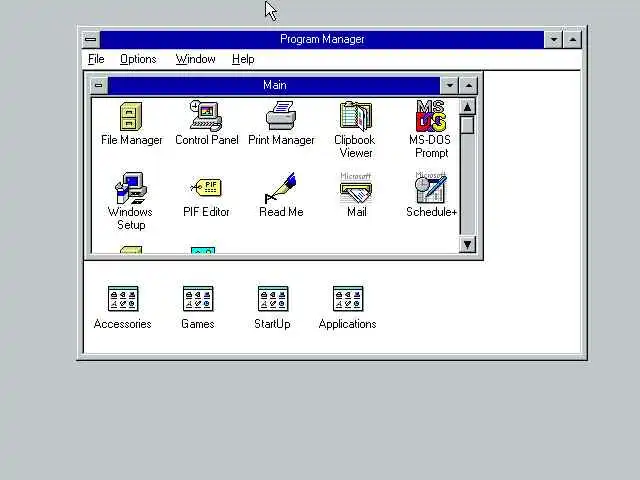
Task: Click the Main window scrollbar thumb
Action: point(467,125)
